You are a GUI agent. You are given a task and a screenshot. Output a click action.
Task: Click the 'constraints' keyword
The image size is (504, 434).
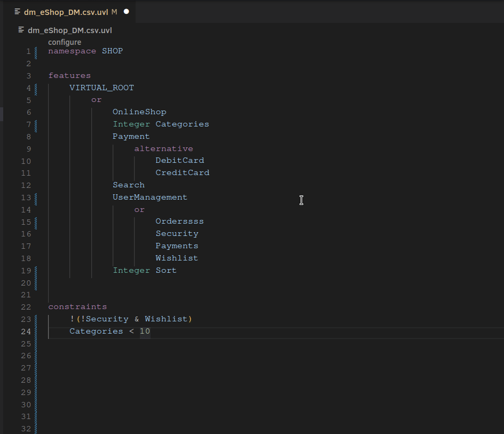click(77, 307)
